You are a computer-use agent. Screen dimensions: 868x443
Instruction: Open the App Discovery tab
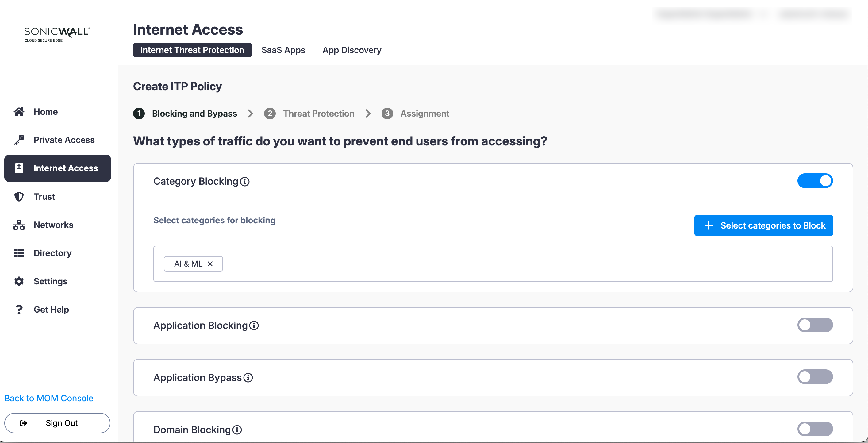pos(351,50)
